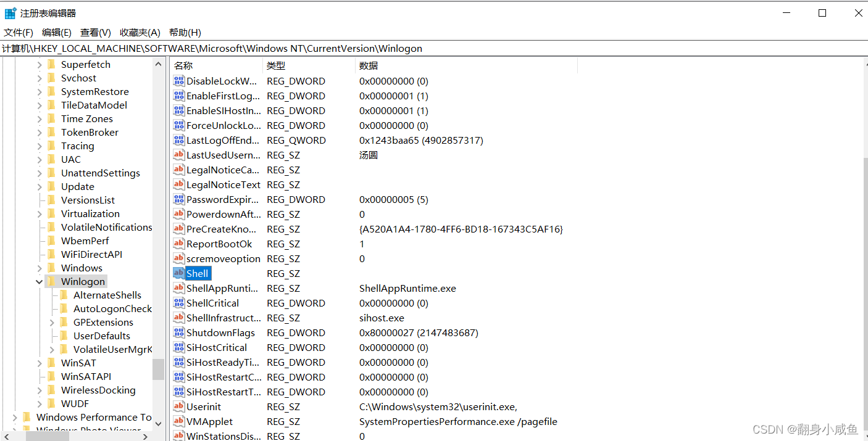Select the VolatileUserMgrKey subkey

(112, 350)
